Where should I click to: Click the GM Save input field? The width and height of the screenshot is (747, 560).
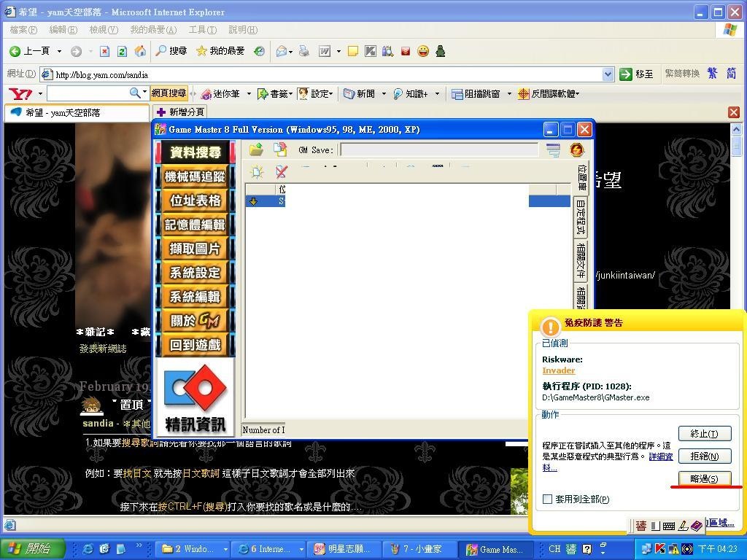coord(439,150)
